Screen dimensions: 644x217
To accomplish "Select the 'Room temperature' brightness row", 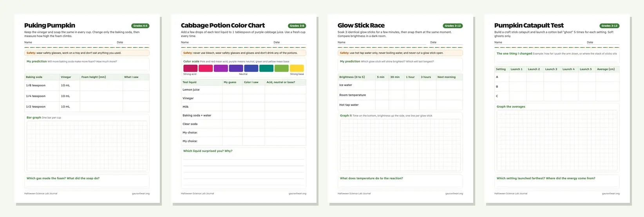I will (x=400, y=95).
